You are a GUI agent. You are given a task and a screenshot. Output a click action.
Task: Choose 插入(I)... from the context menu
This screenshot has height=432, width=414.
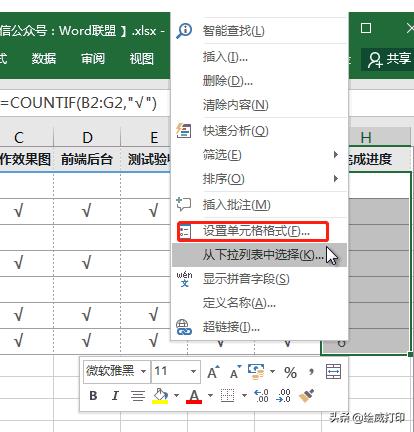pyautogui.click(x=260, y=57)
